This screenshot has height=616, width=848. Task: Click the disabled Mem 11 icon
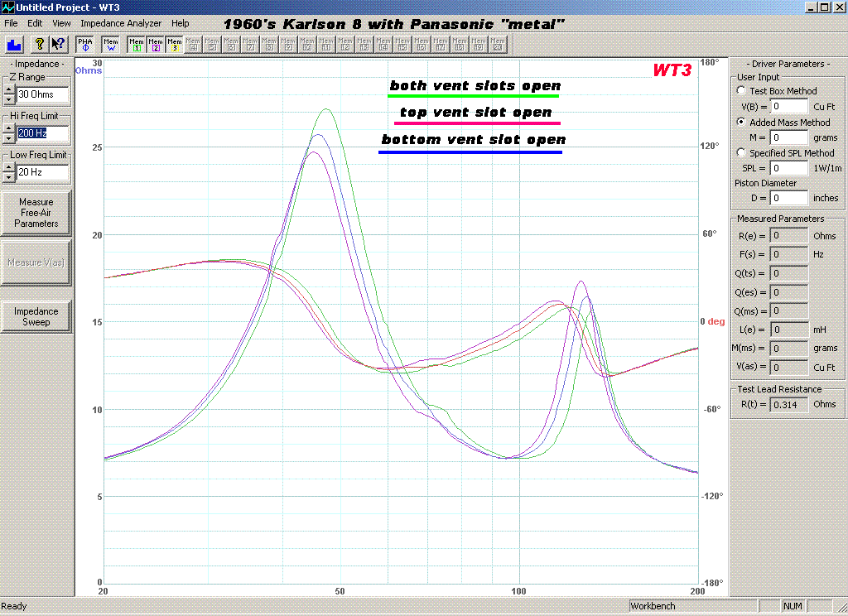click(x=326, y=45)
